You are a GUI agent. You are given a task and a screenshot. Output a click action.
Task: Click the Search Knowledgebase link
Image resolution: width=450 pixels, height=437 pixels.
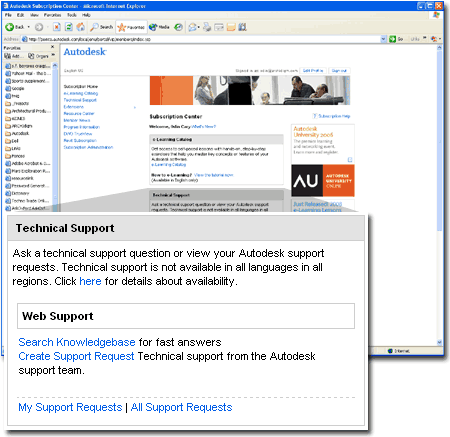(x=77, y=342)
